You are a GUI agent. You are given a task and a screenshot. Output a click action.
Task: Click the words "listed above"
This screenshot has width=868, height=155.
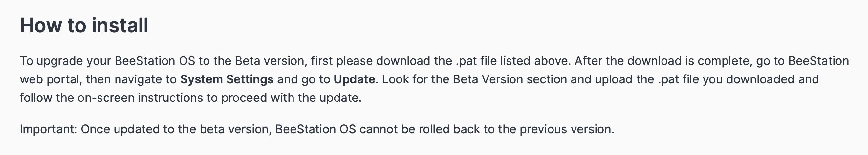tap(535, 61)
